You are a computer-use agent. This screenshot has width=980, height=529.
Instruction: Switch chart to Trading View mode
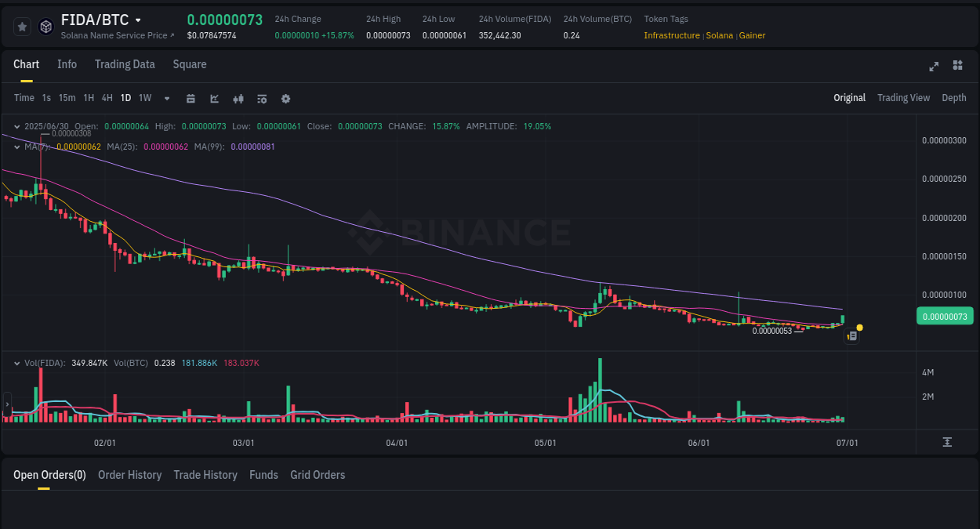coord(903,98)
